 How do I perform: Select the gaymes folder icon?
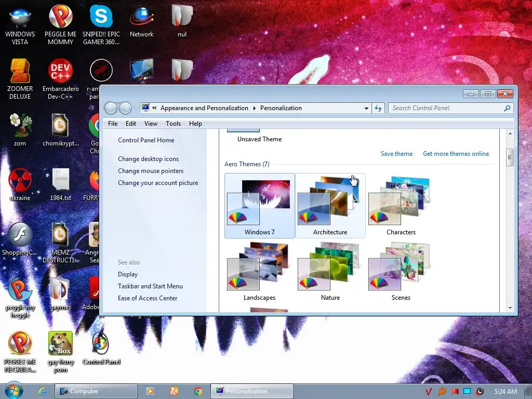pos(60,294)
